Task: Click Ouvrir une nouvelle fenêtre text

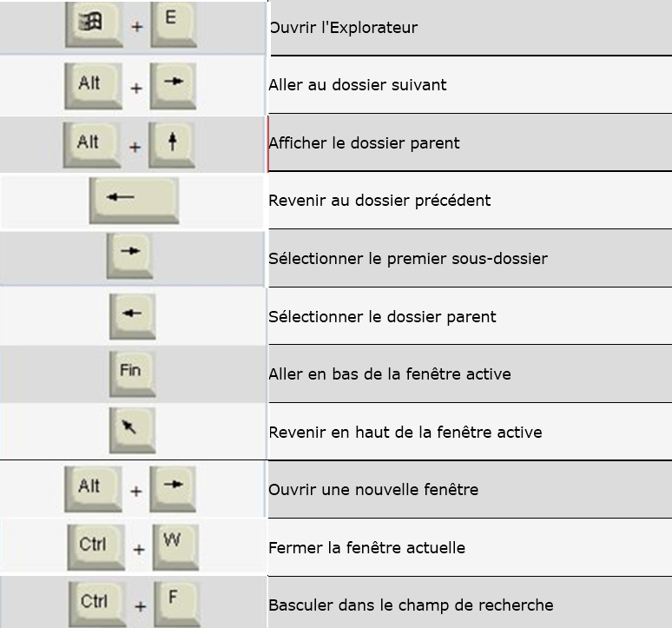Action: tap(373, 490)
